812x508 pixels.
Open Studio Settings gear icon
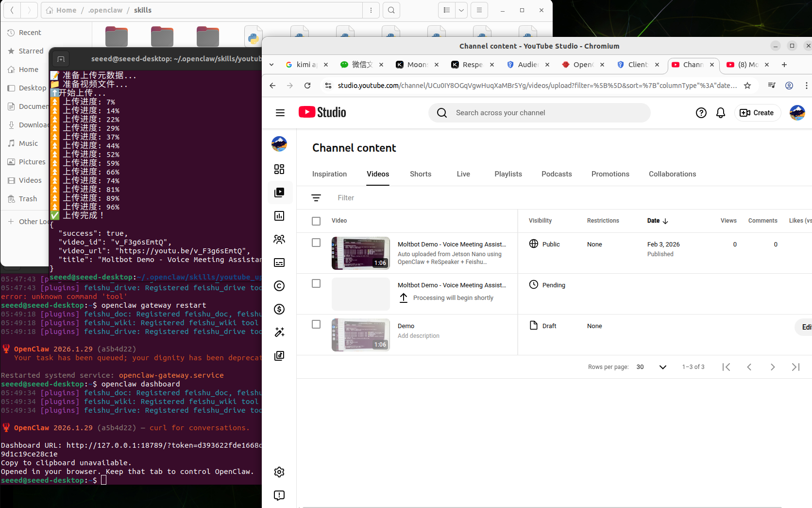pos(279,472)
